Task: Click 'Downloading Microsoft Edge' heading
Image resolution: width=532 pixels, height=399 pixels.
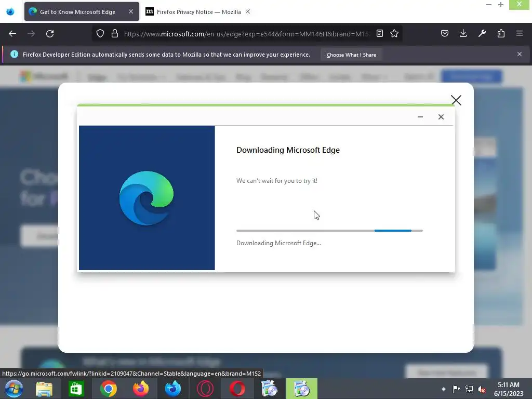Action: pyautogui.click(x=288, y=150)
